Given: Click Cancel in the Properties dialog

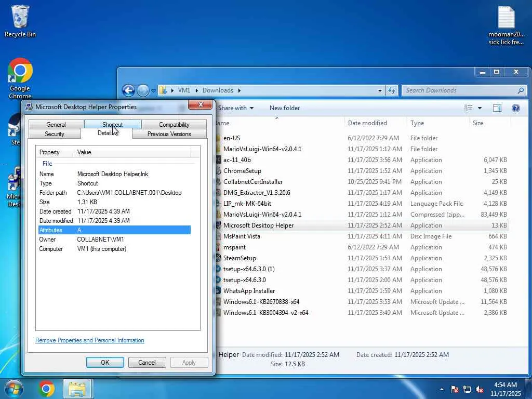Looking at the screenshot, I should coord(147,362).
